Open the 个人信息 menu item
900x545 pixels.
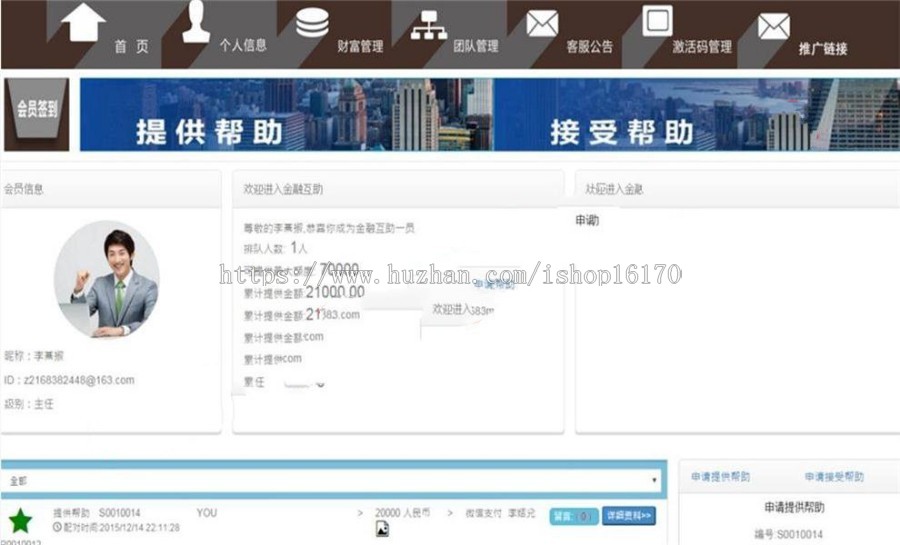click(243, 45)
